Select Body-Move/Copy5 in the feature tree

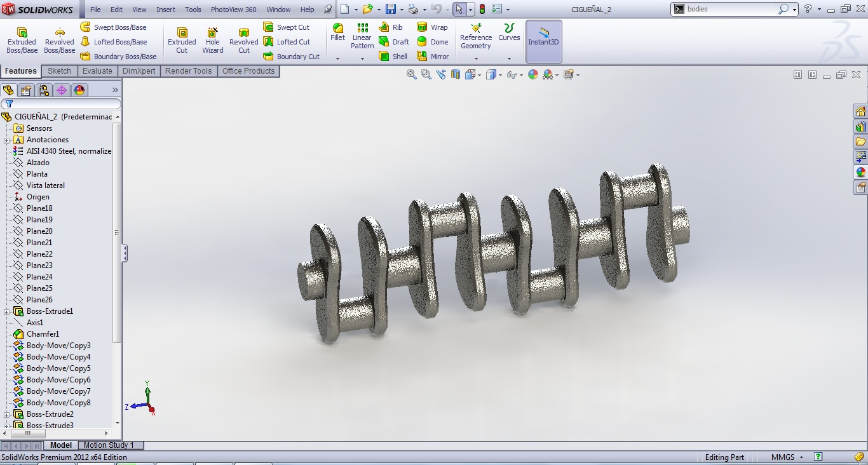[x=58, y=368]
